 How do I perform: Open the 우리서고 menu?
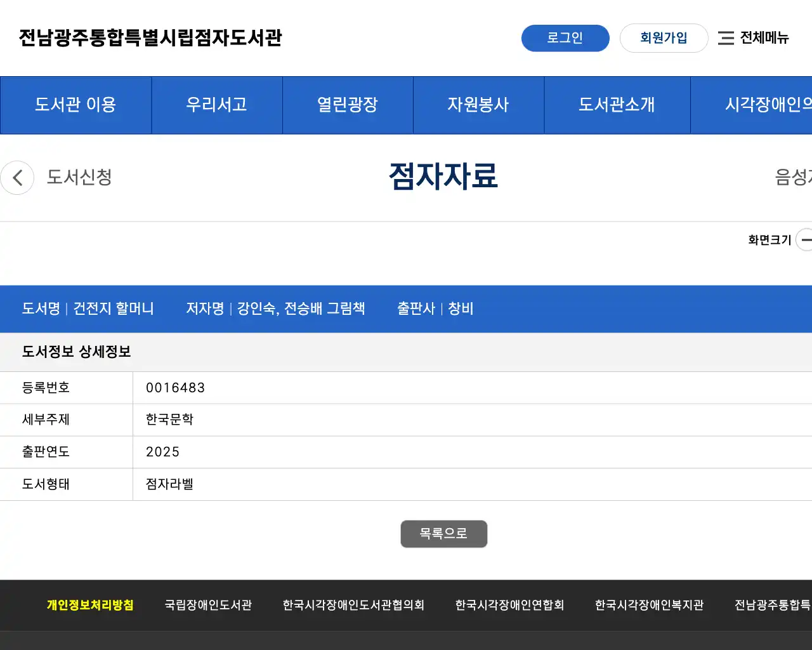217,105
